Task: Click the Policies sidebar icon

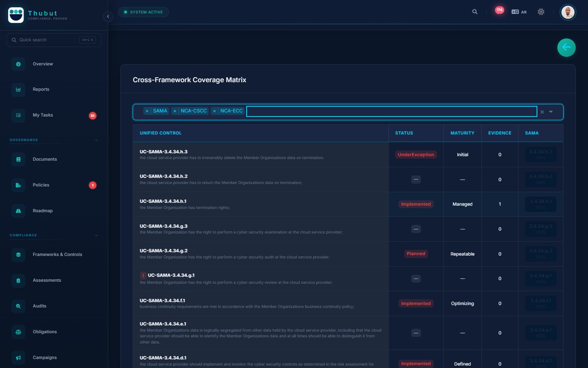Action: tap(18, 185)
